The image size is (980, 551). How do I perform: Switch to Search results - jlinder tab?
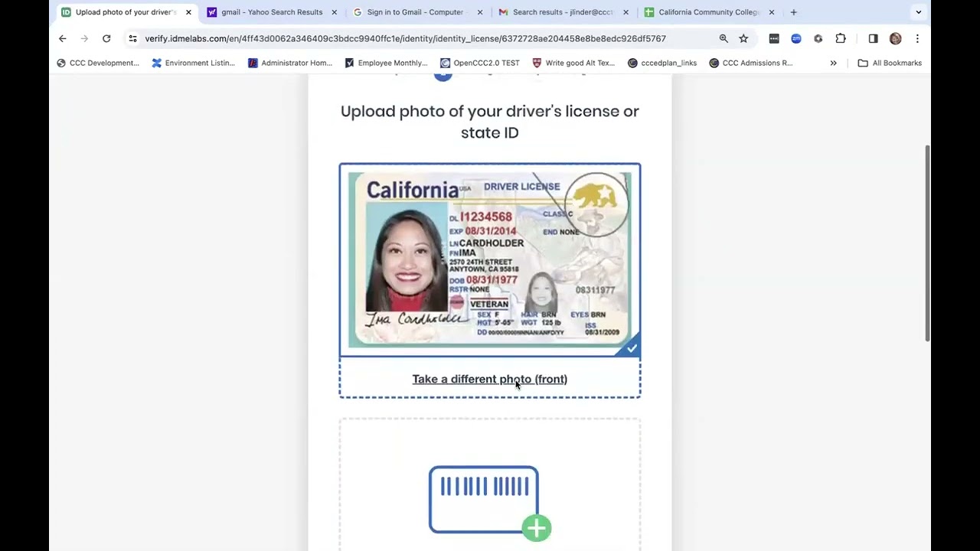(x=563, y=12)
